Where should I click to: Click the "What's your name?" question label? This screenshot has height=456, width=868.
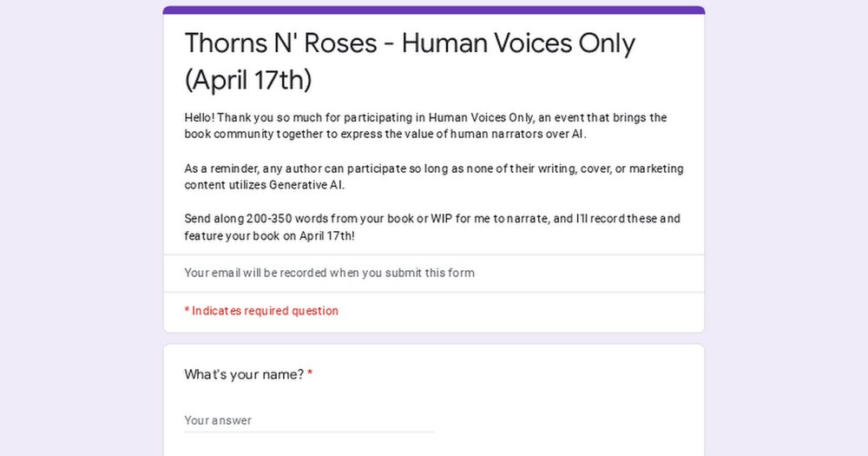click(x=244, y=374)
